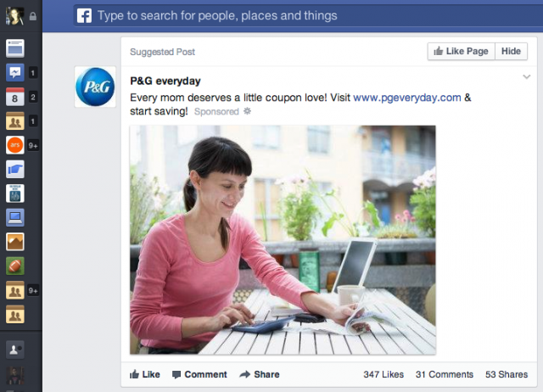Open the photos icon in the sidebar

[x=15, y=242]
